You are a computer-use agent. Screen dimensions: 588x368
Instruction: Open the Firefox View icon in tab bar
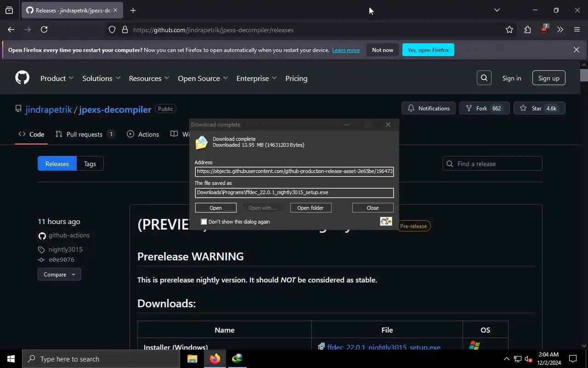click(9, 10)
